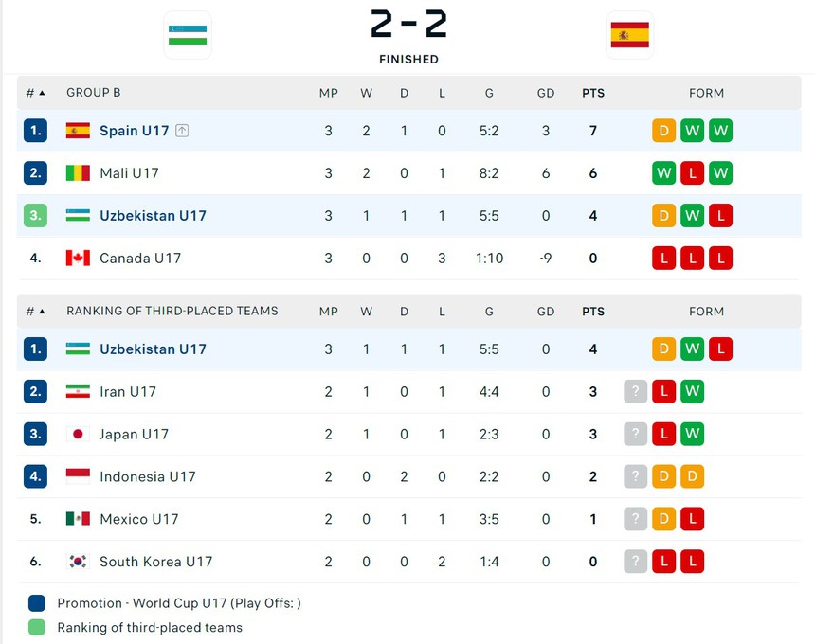Click the Canada flag icon in Group B
815x644 pixels.
point(78,259)
